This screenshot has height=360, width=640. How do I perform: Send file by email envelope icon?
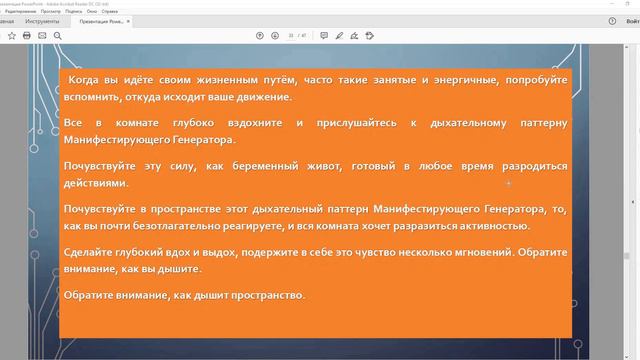42,36
